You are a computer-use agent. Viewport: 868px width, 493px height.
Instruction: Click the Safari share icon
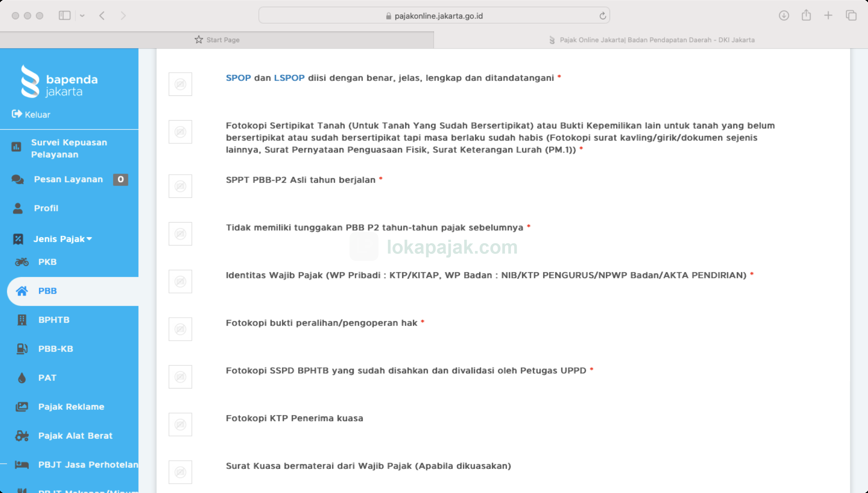pos(806,15)
